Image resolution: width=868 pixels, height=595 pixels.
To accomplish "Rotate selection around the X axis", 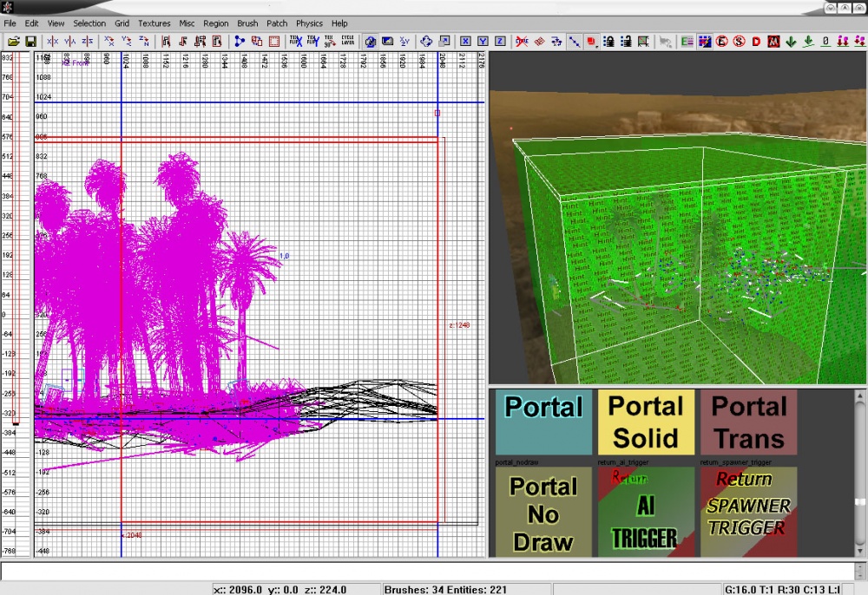I will coord(109,42).
